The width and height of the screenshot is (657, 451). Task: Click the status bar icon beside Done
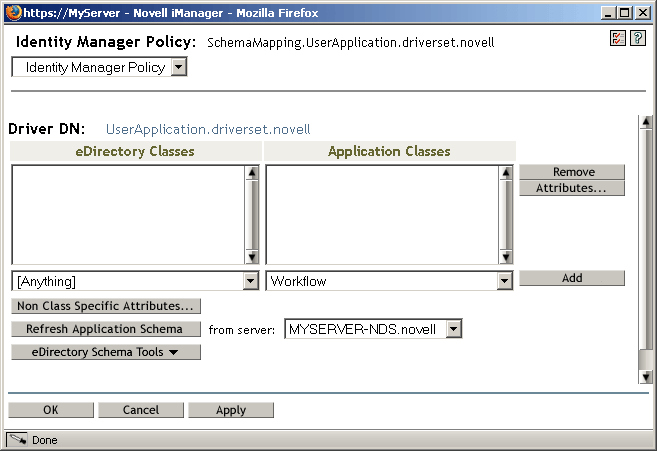coord(17,440)
